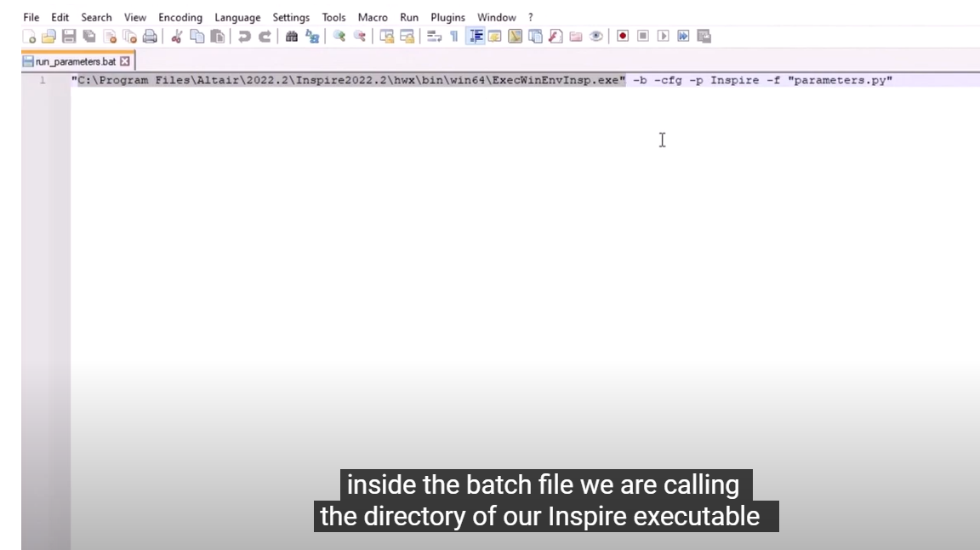The image size is (980, 550).
Task: Click the Close All toolbar icon
Action: tap(129, 37)
